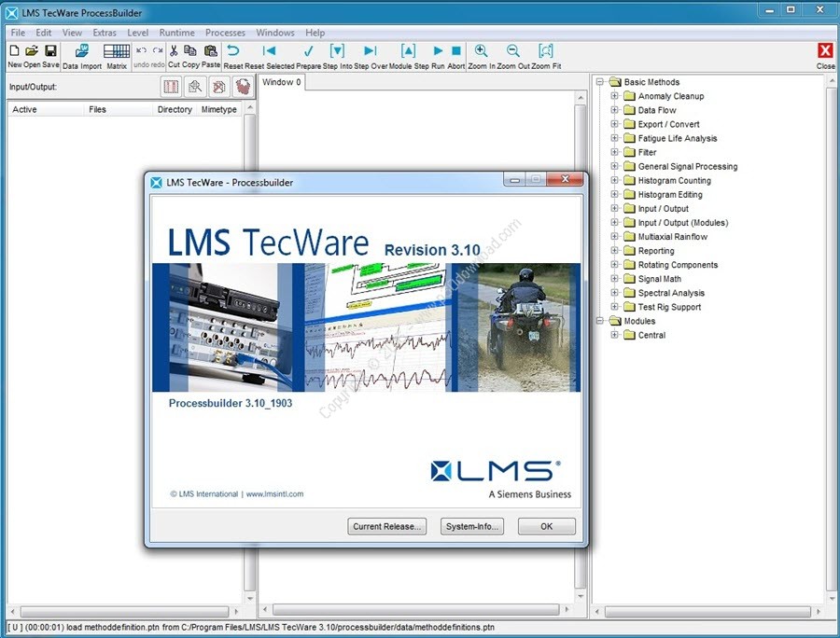Click the Zoom Fit icon
Screen dimensions: 840x638
[x=546, y=51]
